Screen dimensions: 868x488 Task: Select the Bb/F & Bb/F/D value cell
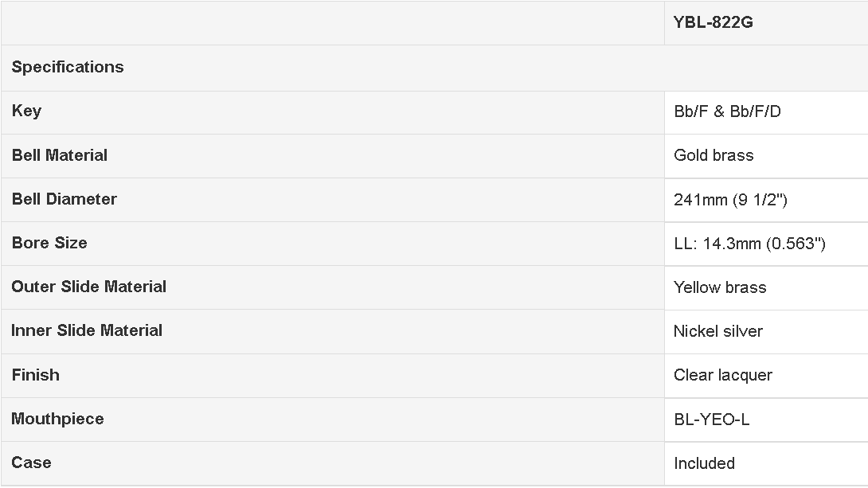(727, 111)
